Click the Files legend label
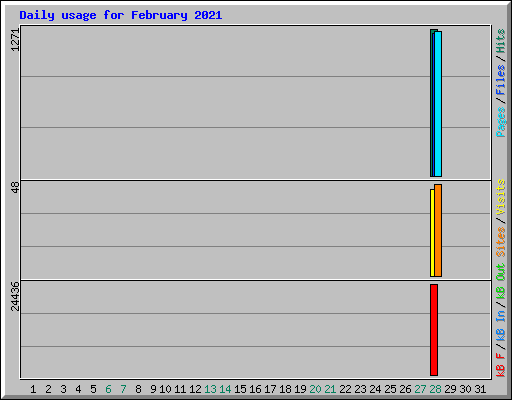 pos(500,80)
